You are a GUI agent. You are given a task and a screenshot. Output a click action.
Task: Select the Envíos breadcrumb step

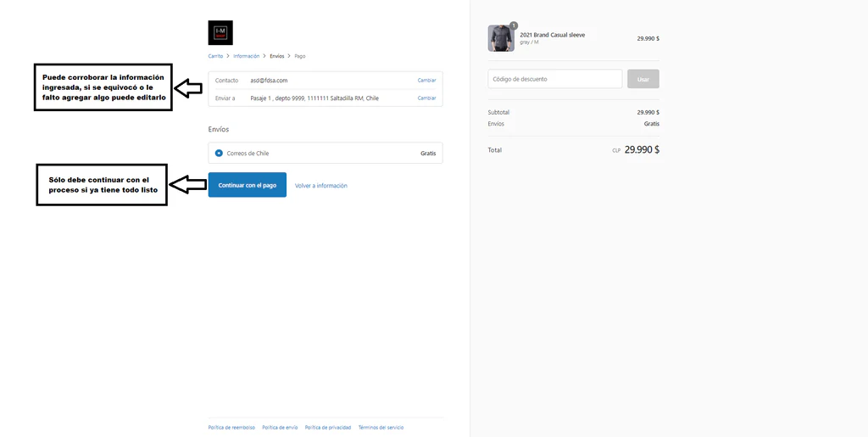(277, 56)
